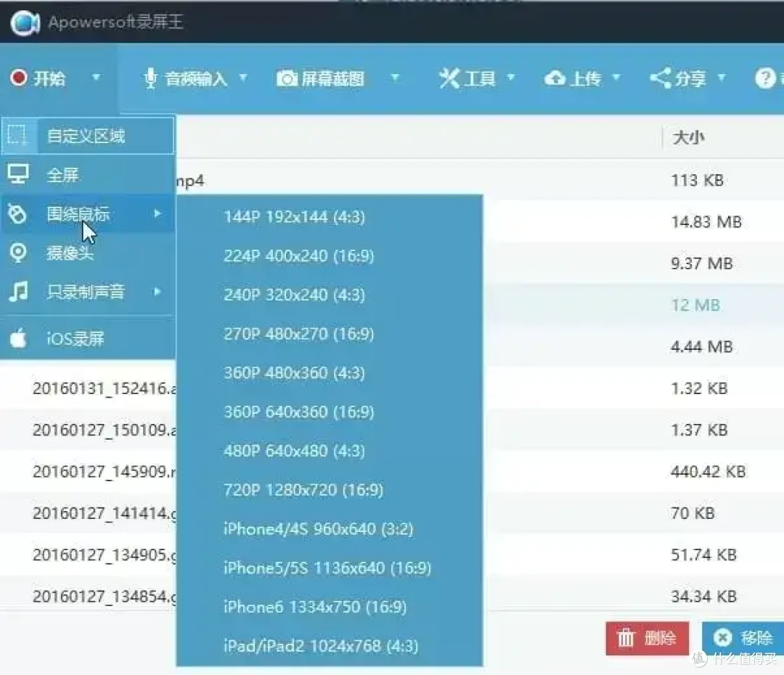Select 224P 400x240 (16:9) resolution
This screenshot has width=784, height=675.
330,256
